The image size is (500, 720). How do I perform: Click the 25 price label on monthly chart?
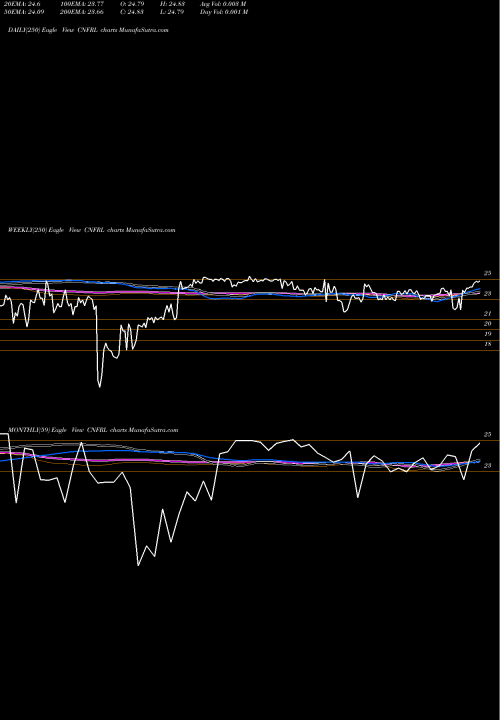[x=488, y=434]
